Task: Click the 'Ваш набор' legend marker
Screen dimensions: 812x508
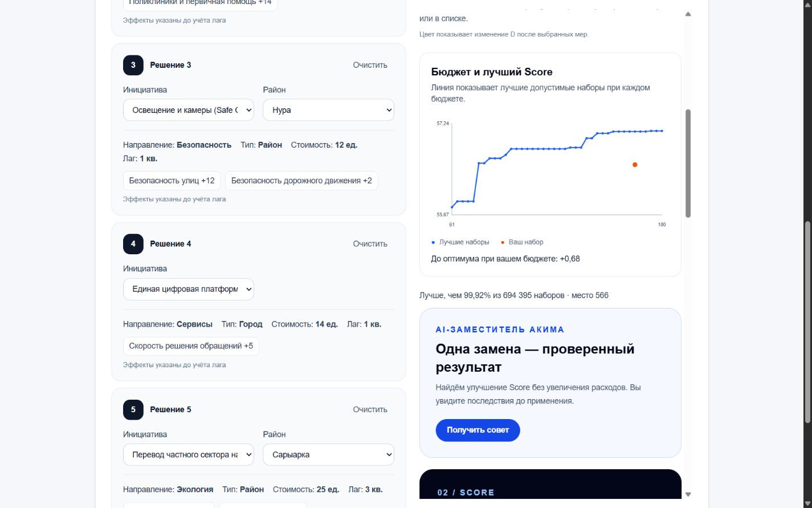Action: coord(503,242)
